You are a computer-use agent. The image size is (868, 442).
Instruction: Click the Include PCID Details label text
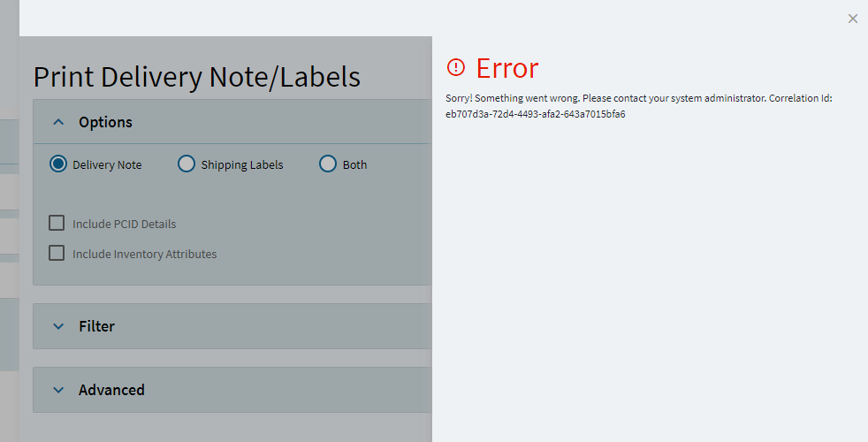(x=124, y=225)
